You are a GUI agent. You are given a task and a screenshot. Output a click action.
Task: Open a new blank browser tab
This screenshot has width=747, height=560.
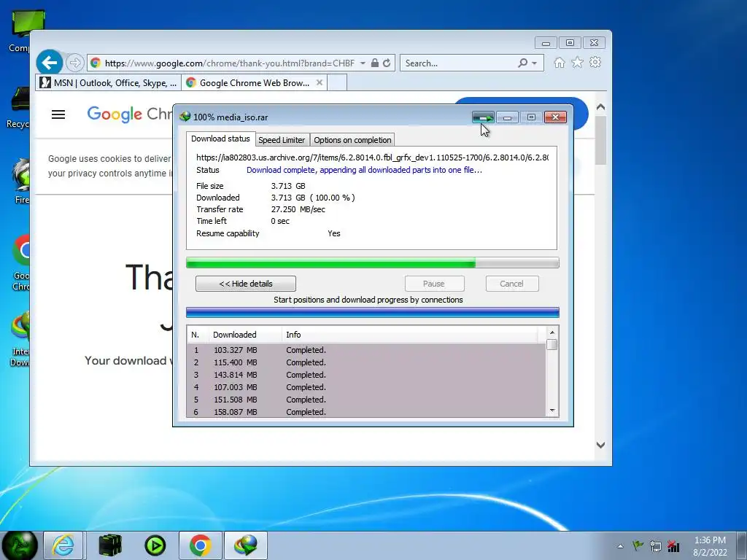click(337, 83)
